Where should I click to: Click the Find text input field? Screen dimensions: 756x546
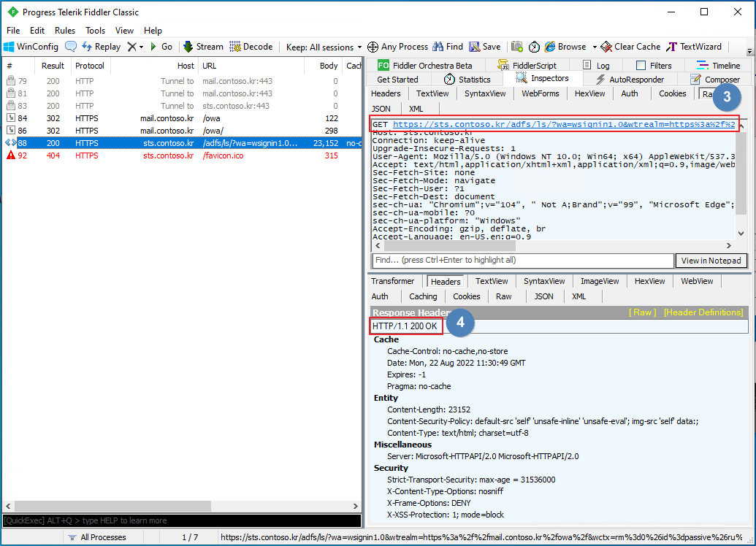(523, 261)
